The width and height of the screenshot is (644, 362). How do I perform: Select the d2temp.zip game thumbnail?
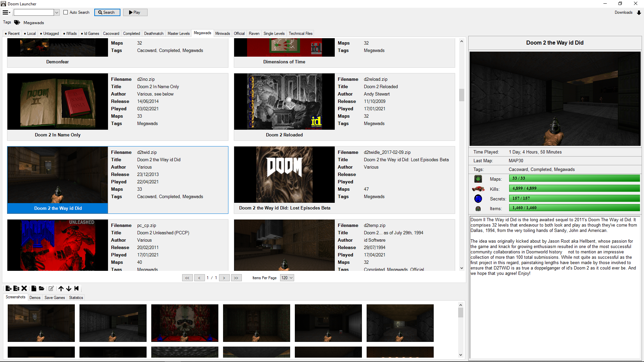tap(284, 245)
